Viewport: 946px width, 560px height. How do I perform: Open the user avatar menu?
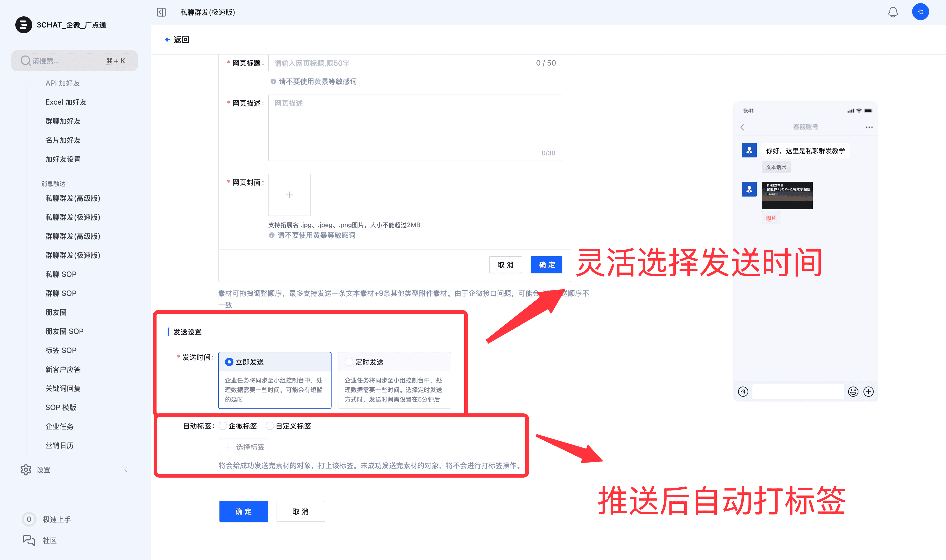(x=920, y=12)
